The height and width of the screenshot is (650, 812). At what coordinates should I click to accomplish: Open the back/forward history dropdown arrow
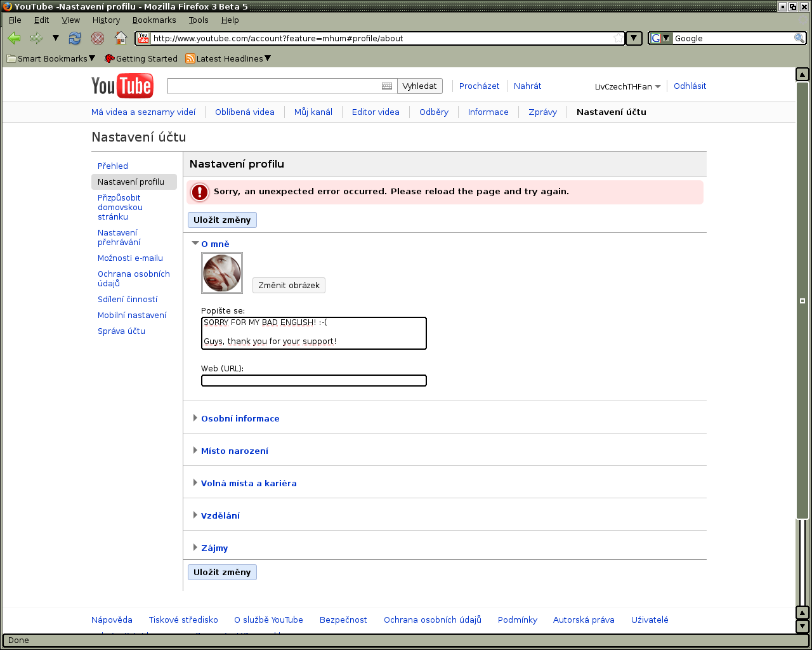tap(55, 38)
